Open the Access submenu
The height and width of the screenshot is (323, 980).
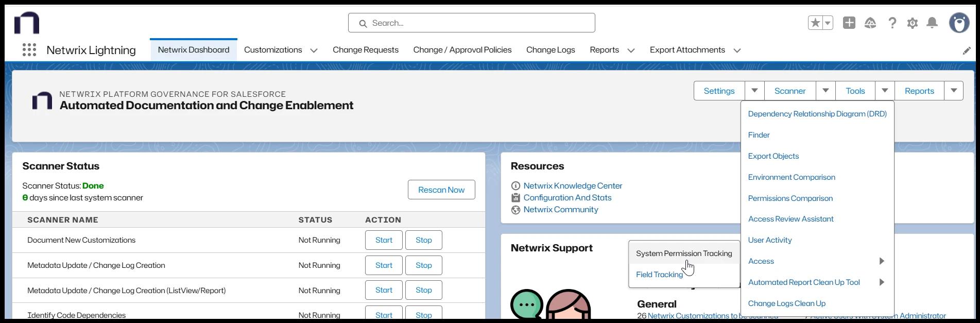(817, 261)
